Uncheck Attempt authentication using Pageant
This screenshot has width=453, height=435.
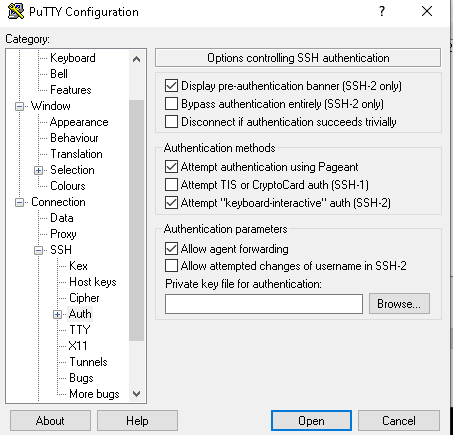coord(171,166)
